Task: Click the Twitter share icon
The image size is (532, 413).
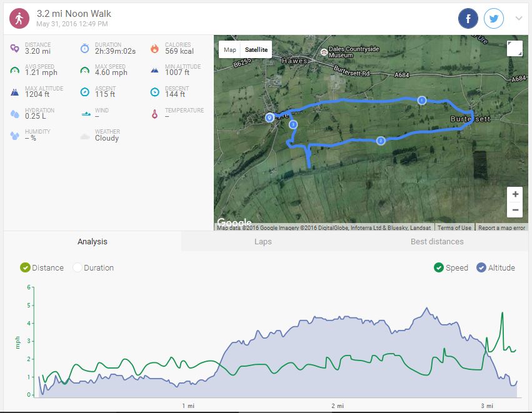Action: 494,18
